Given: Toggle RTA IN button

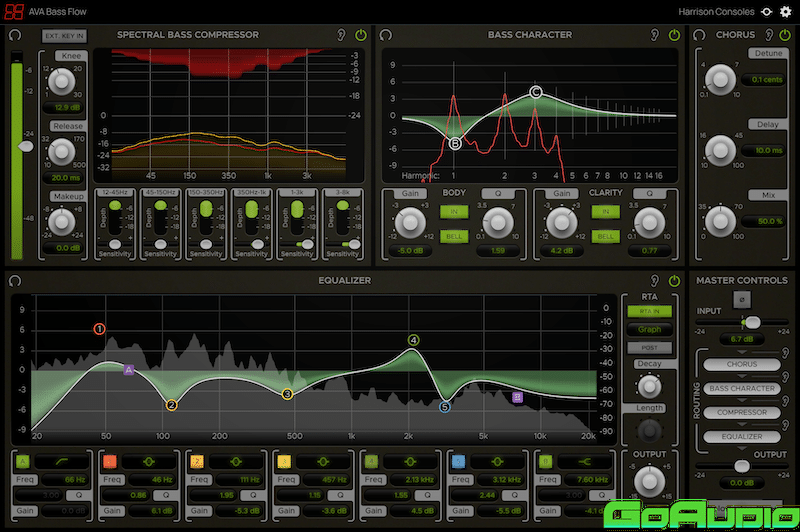Looking at the screenshot, I should 649,311.
